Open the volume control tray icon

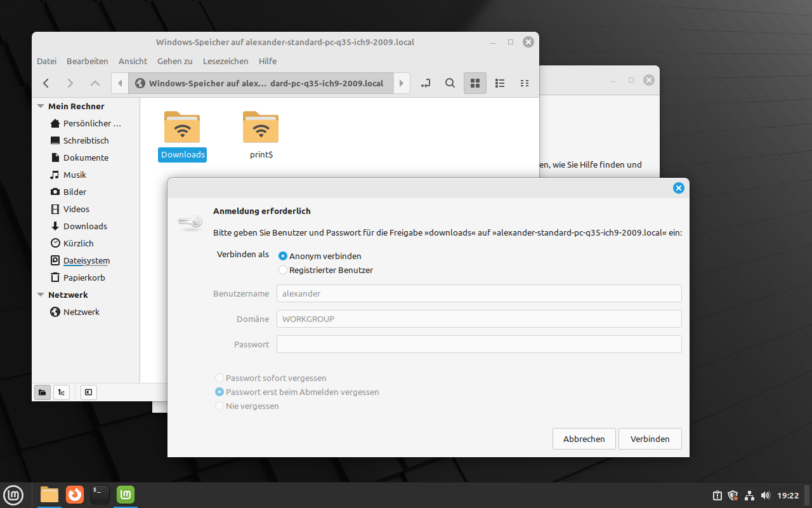[x=765, y=495]
